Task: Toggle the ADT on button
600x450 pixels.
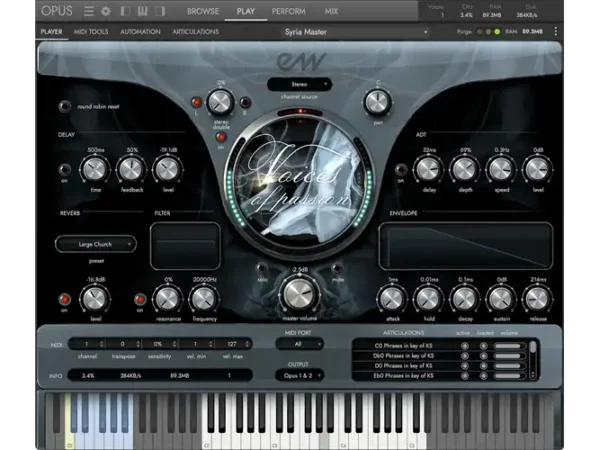Action: 401,169
